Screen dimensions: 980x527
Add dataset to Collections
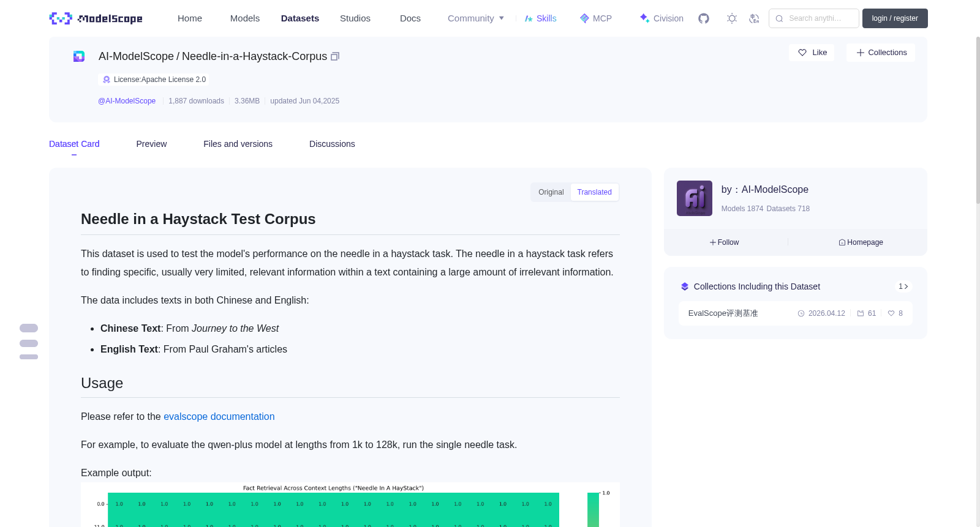881,53
